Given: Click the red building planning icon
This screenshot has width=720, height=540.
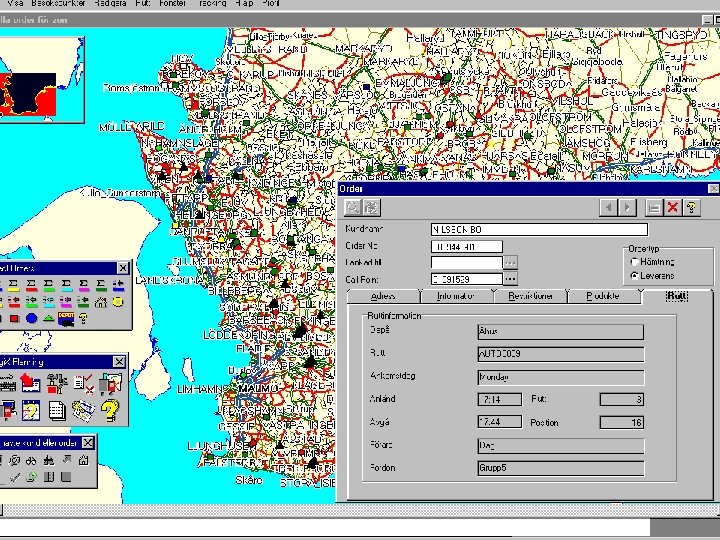Looking at the screenshot, I should [x=57, y=383].
